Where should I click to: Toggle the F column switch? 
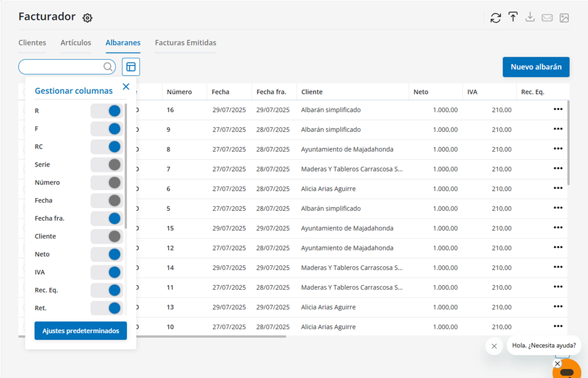point(107,129)
